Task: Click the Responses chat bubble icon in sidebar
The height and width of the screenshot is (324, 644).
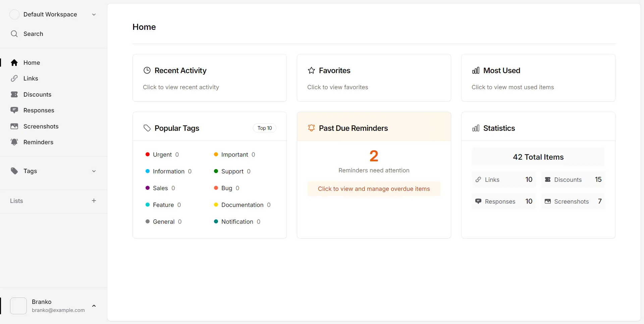Action: point(14,110)
